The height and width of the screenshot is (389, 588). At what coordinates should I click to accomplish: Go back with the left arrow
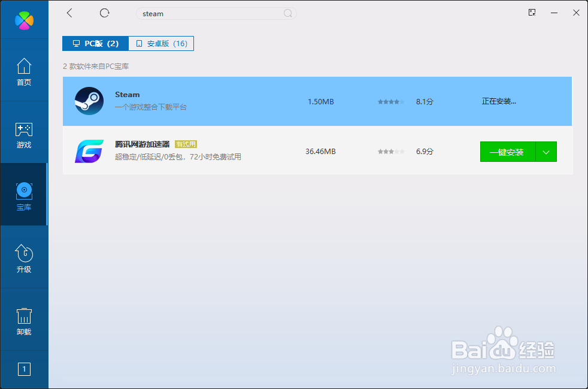pyautogui.click(x=69, y=13)
